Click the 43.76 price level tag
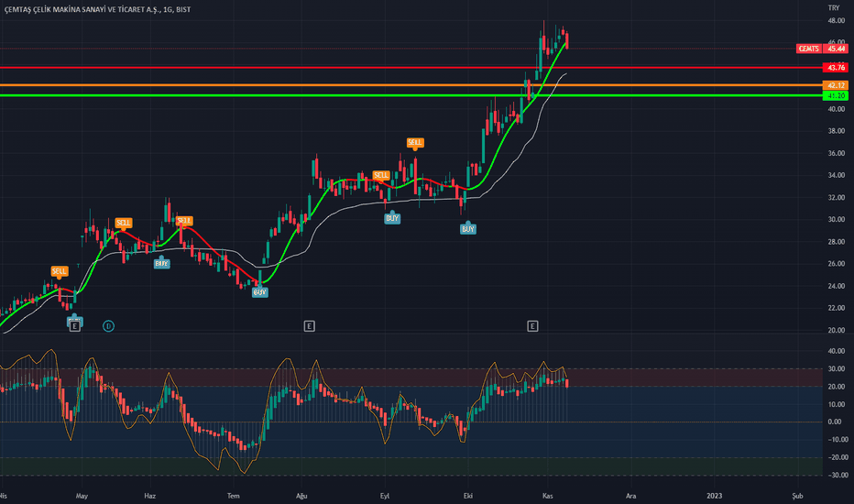Viewport: 854px width, 504px height. tap(836, 68)
